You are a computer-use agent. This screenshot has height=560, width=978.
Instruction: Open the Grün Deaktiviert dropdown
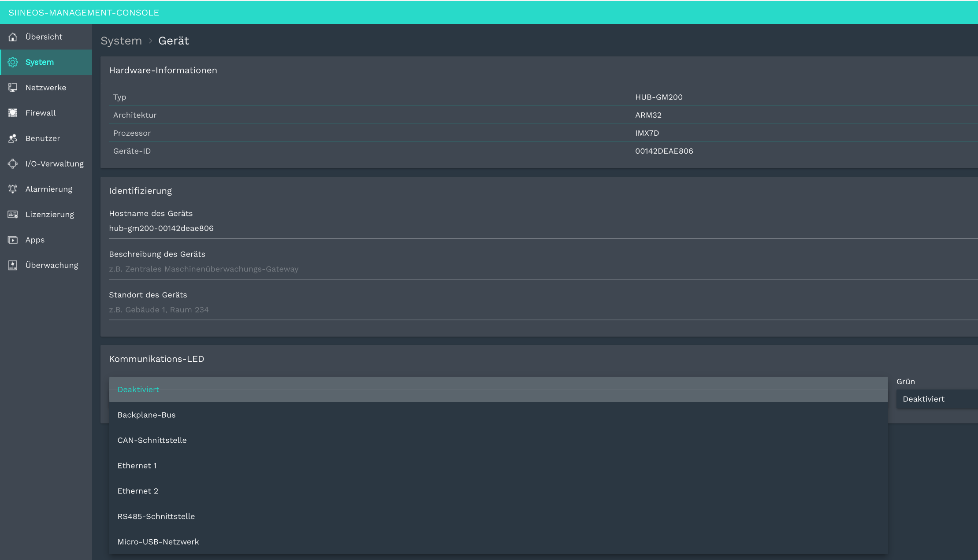924,399
